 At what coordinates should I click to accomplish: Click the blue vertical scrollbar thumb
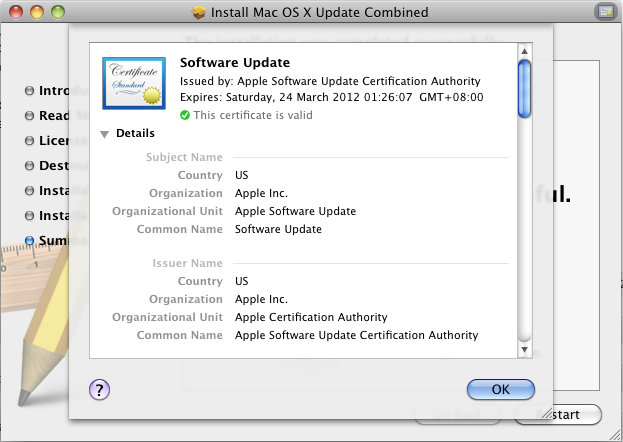(x=524, y=89)
